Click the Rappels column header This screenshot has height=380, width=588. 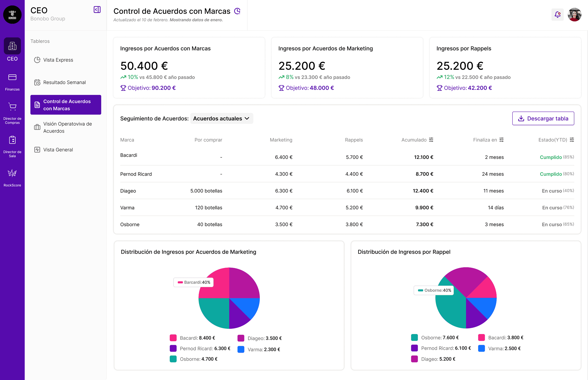(354, 140)
